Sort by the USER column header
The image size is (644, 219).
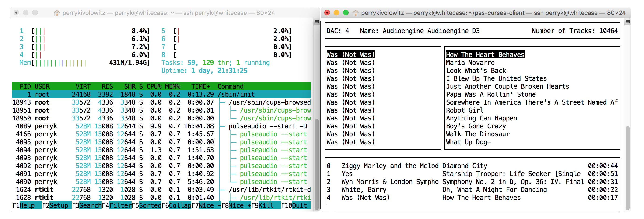coord(42,86)
